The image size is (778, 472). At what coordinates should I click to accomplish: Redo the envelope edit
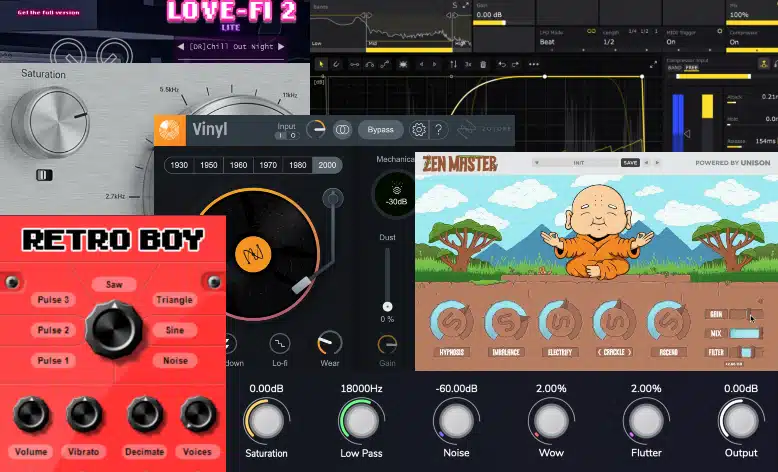coord(516,65)
